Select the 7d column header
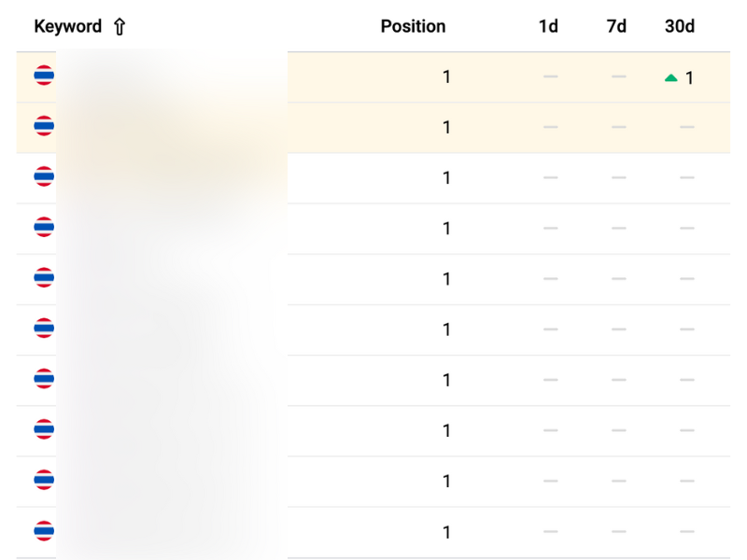Image resolution: width=747 pixels, height=560 pixels. pos(616,26)
